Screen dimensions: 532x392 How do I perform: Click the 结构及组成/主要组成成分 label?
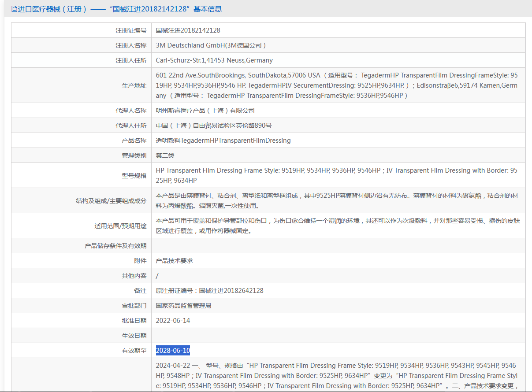coord(111,201)
